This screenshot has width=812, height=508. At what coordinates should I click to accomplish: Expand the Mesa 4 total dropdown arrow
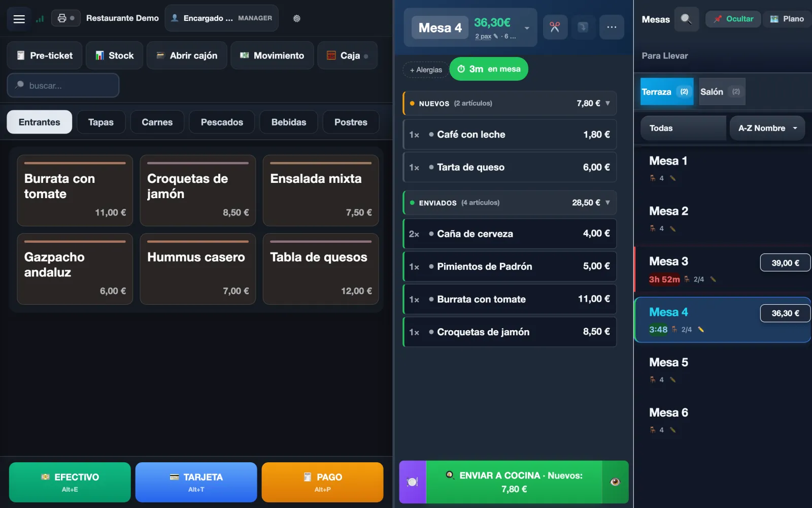[527, 28]
